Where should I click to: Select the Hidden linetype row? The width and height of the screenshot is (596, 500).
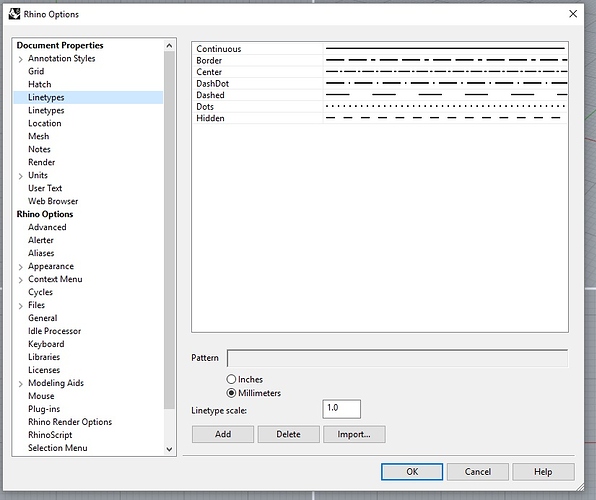pos(380,118)
